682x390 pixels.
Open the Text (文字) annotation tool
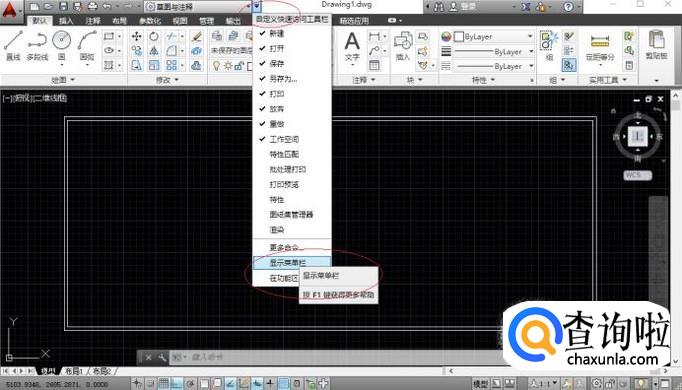click(x=352, y=47)
